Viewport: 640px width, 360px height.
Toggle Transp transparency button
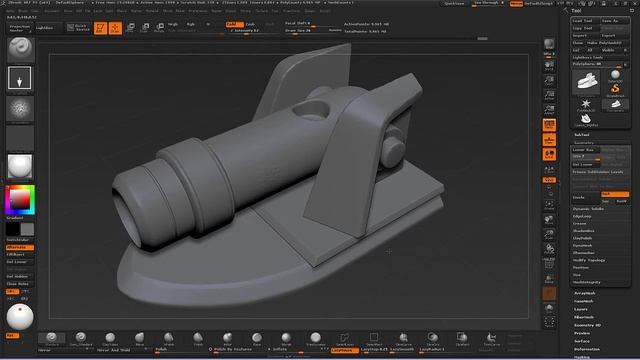click(x=549, y=279)
